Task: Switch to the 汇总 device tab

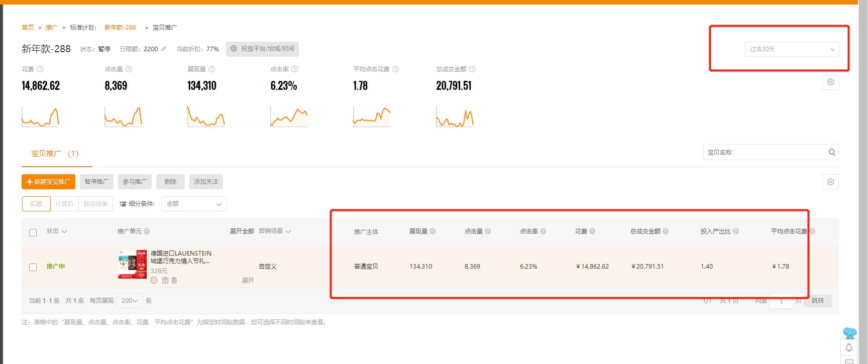Action: [x=36, y=204]
